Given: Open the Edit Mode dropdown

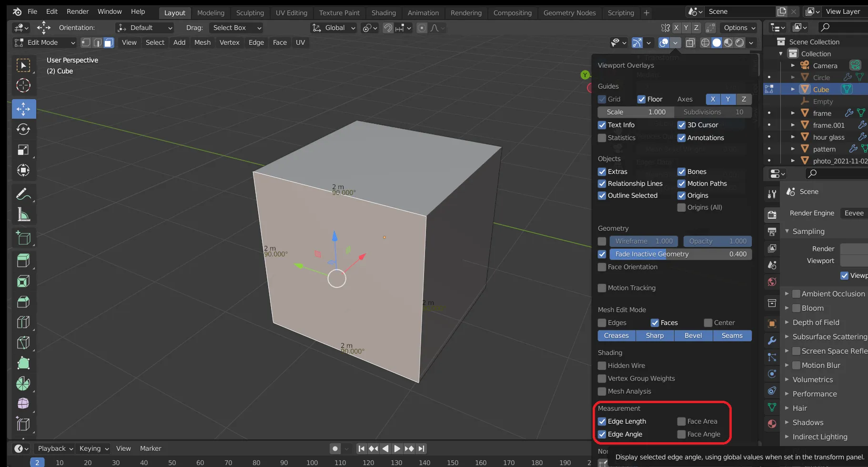Looking at the screenshot, I should (45, 43).
